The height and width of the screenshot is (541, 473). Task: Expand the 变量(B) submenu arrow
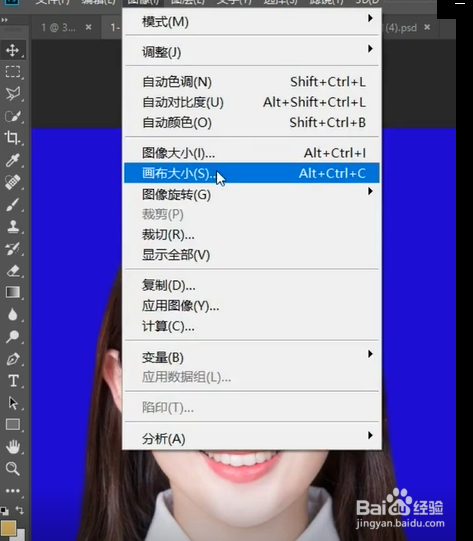(x=370, y=354)
